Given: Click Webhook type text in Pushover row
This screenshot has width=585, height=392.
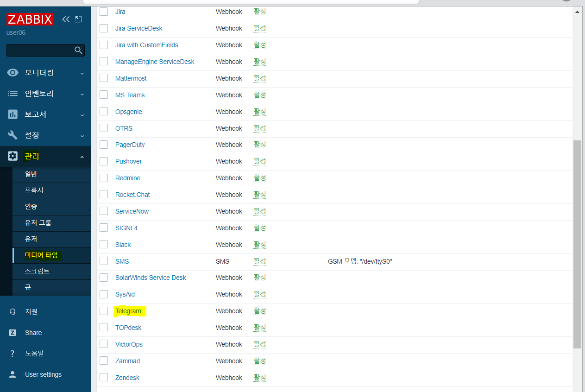Looking at the screenshot, I should point(229,161).
